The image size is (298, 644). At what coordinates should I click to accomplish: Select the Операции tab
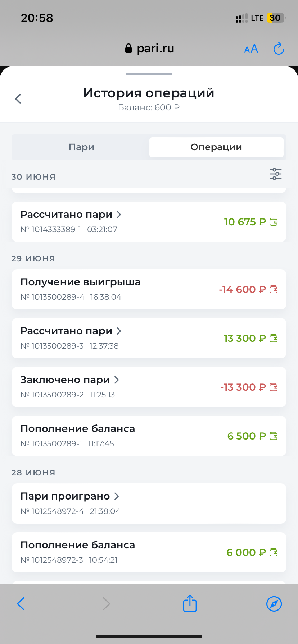point(216,147)
